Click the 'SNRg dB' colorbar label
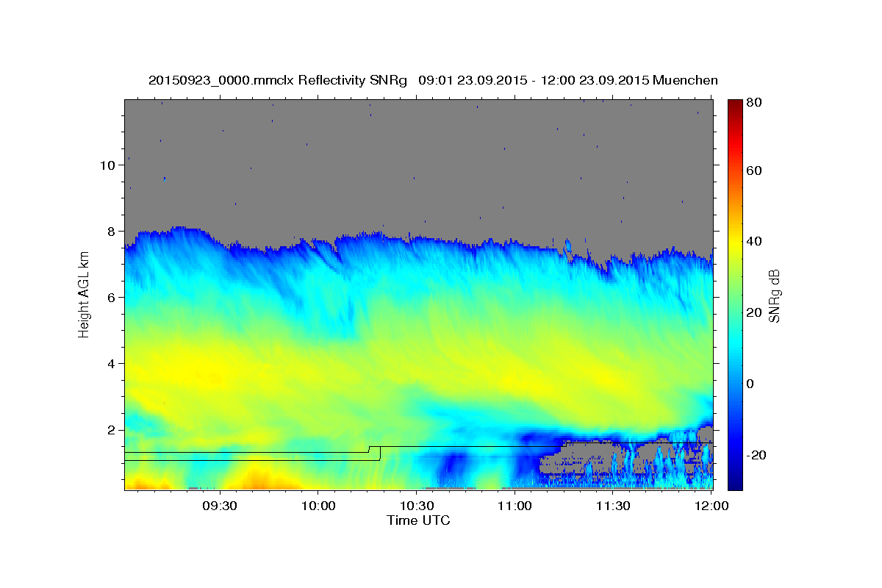 (775, 295)
